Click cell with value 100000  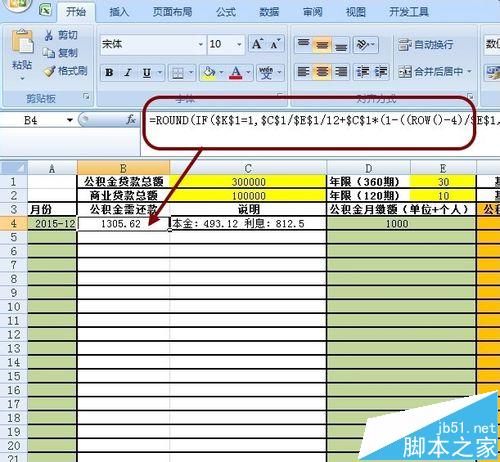point(248,196)
